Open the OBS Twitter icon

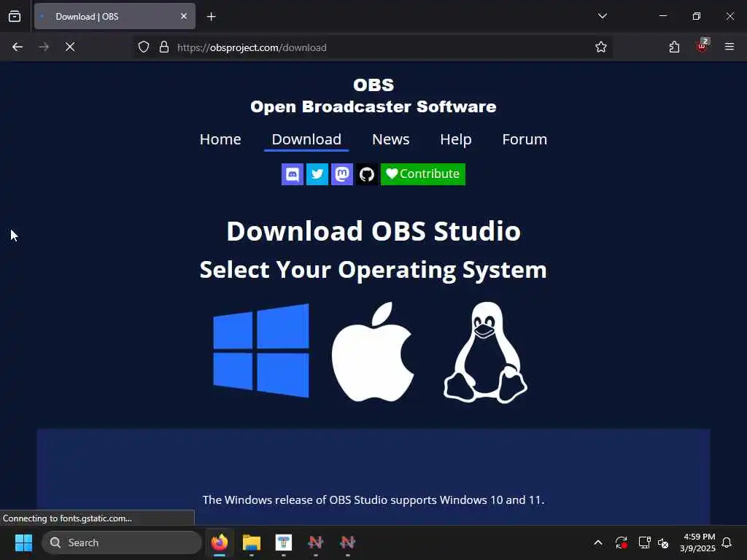317,174
